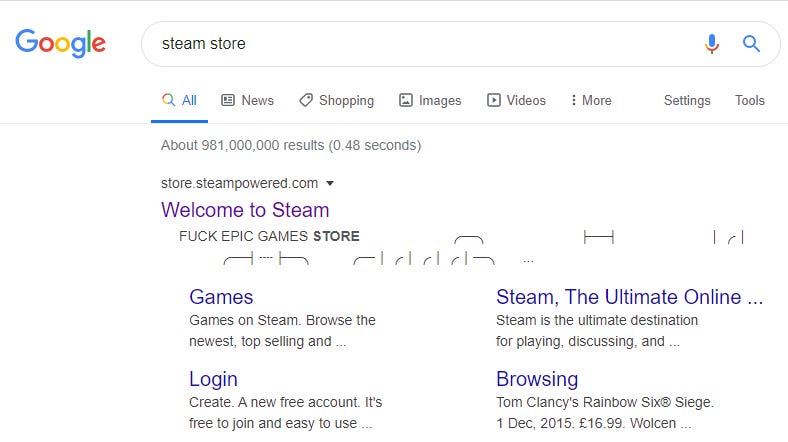
Task: Switch to the News tab
Action: [257, 100]
